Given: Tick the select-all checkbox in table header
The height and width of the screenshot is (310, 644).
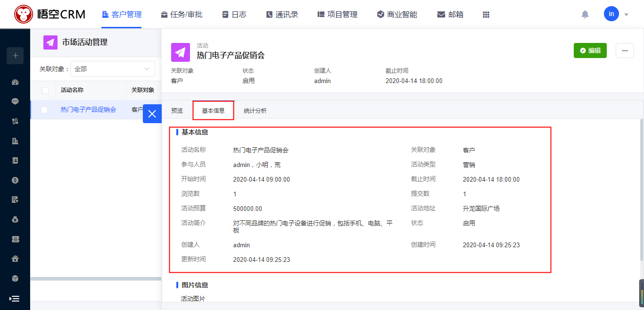Looking at the screenshot, I should [x=45, y=90].
